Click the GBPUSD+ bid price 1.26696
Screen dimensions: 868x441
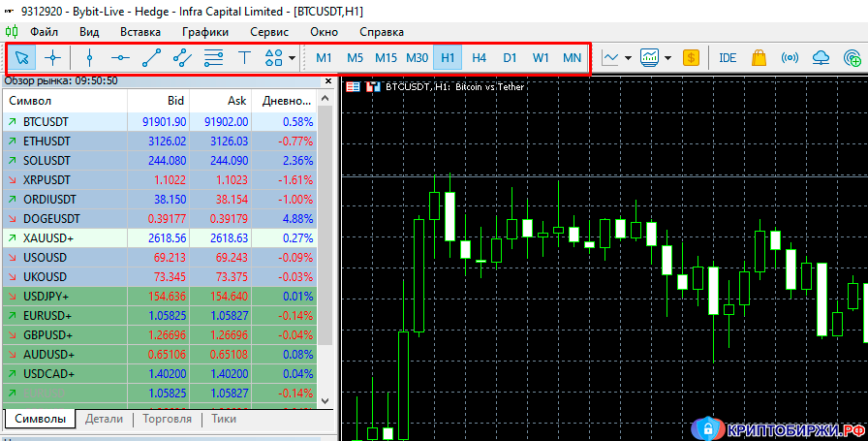(x=168, y=335)
